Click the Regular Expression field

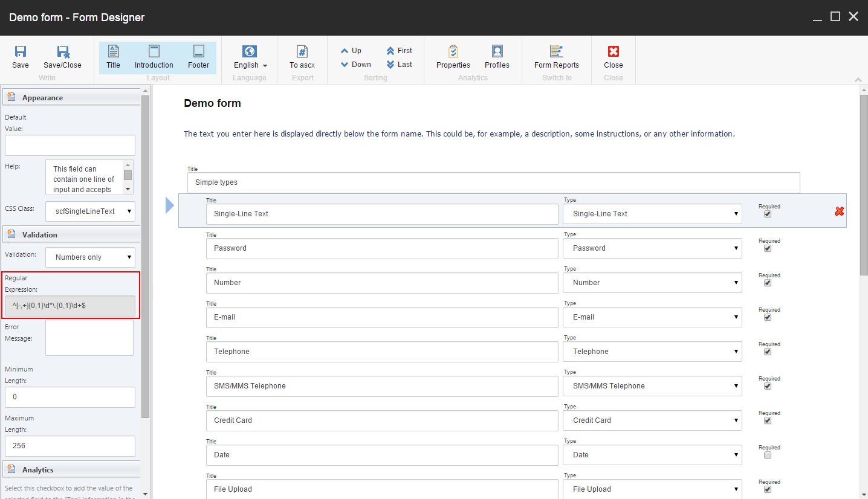70,306
